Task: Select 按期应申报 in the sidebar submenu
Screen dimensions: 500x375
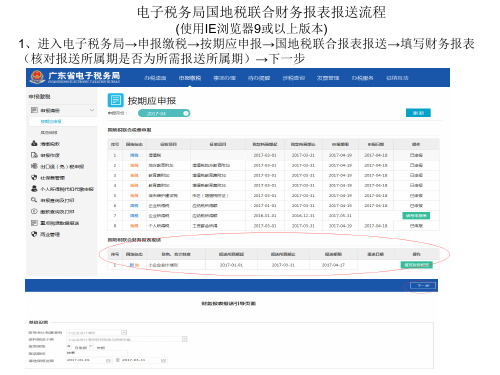Action: [x=51, y=121]
